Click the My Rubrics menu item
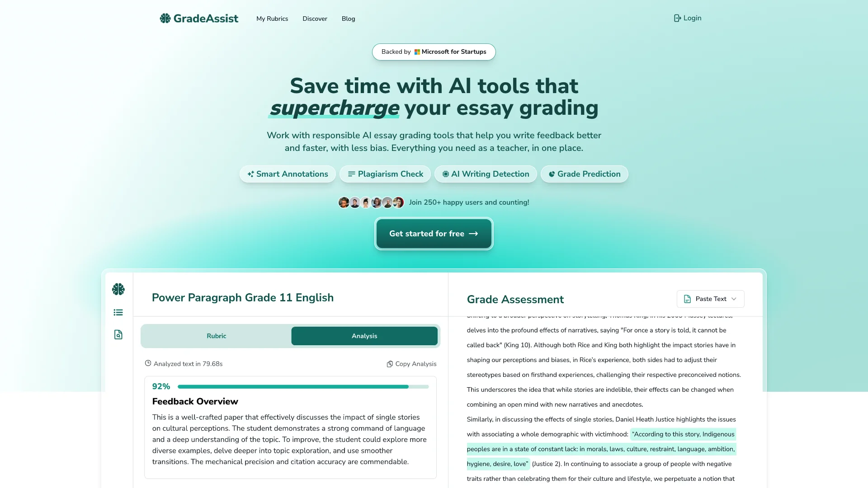Image resolution: width=868 pixels, height=488 pixels. [x=272, y=19]
